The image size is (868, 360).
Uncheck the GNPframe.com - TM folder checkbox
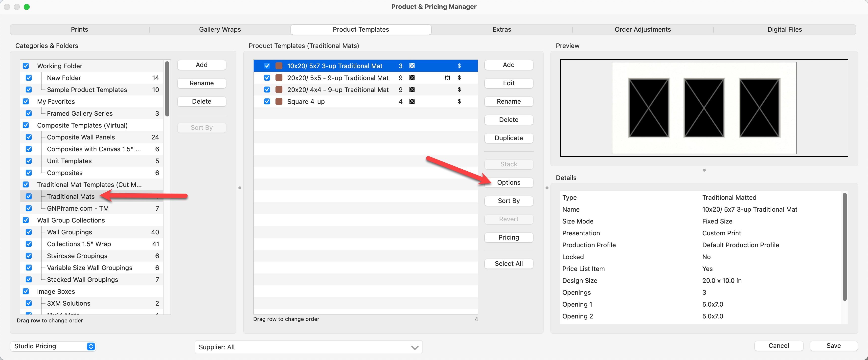click(x=29, y=208)
